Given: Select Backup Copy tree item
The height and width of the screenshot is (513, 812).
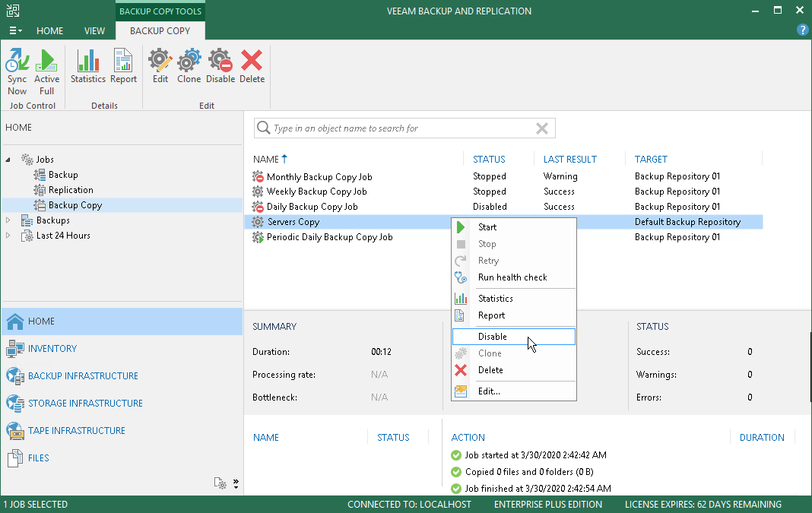Looking at the screenshot, I should pyautogui.click(x=75, y=205).
